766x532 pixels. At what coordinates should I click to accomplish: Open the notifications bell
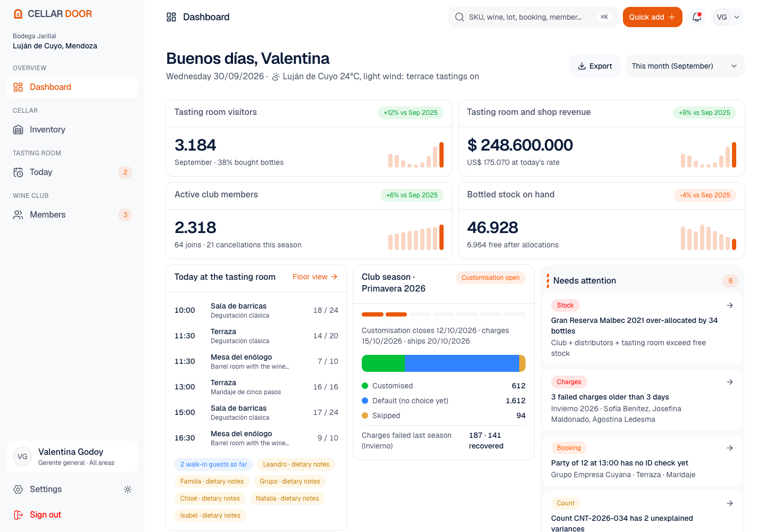(x=697, y=17)
